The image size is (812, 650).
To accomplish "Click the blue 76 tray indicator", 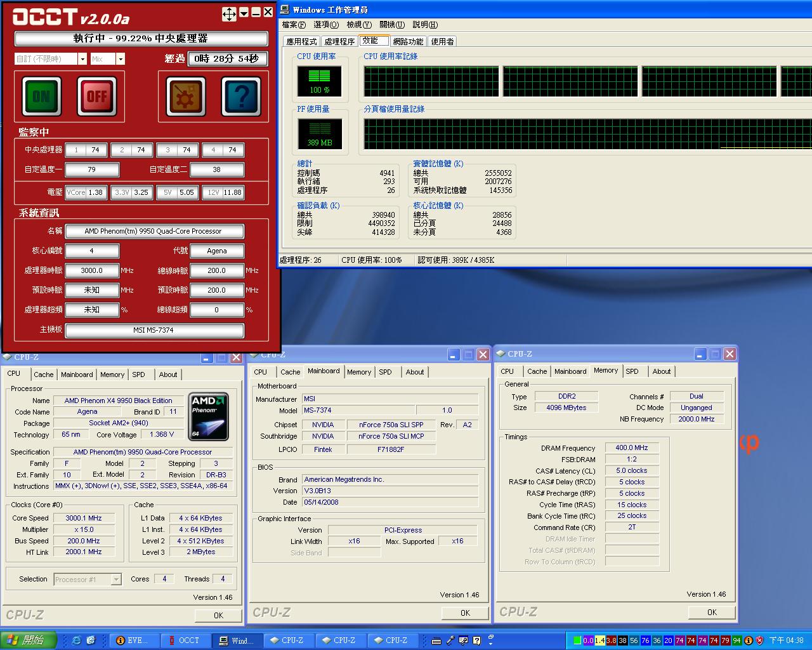I will pyautogui.click(x=645, y=640).
